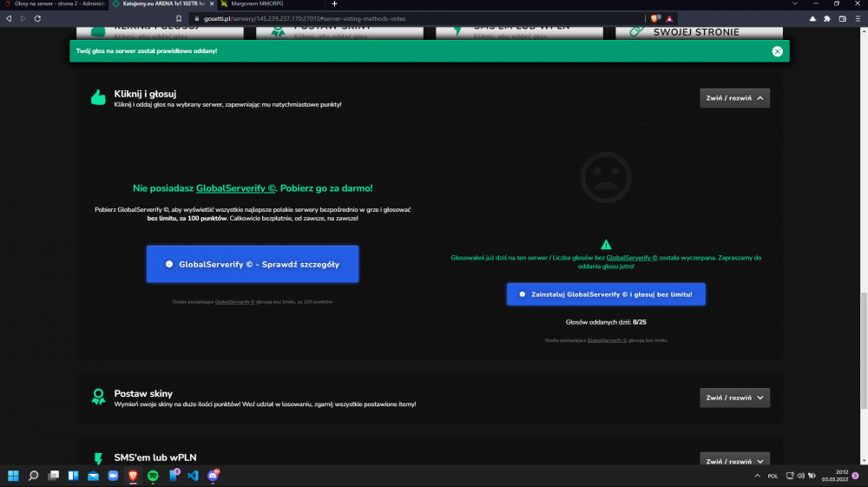Open small GlobalServerify link under vote counter
Viewport: 868px width, 487px height.
pos(607,340)
